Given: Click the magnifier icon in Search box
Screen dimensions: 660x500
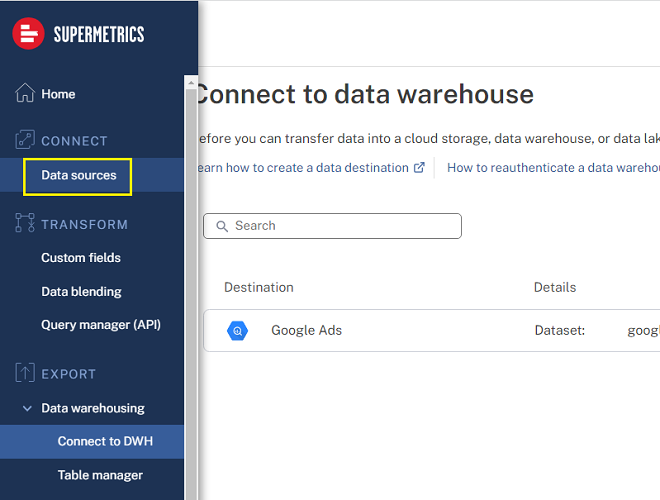Looking at the screenshot, I should [222, 226].
